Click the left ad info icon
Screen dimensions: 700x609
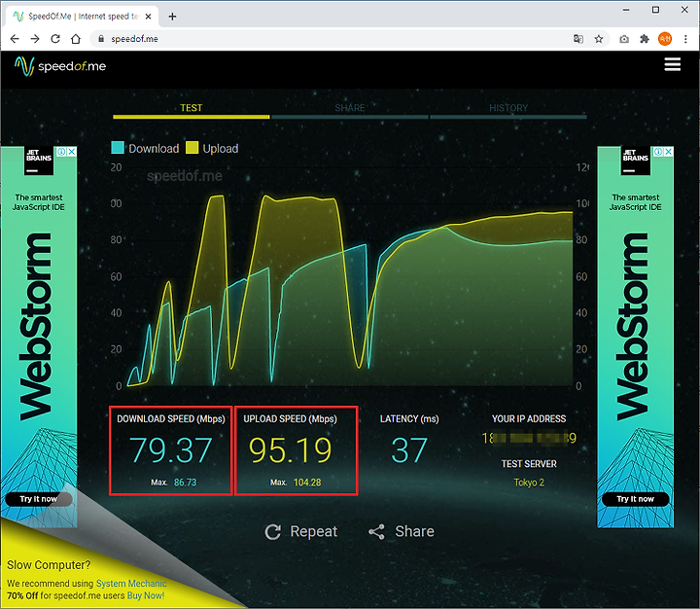click(x=61, y=152)
